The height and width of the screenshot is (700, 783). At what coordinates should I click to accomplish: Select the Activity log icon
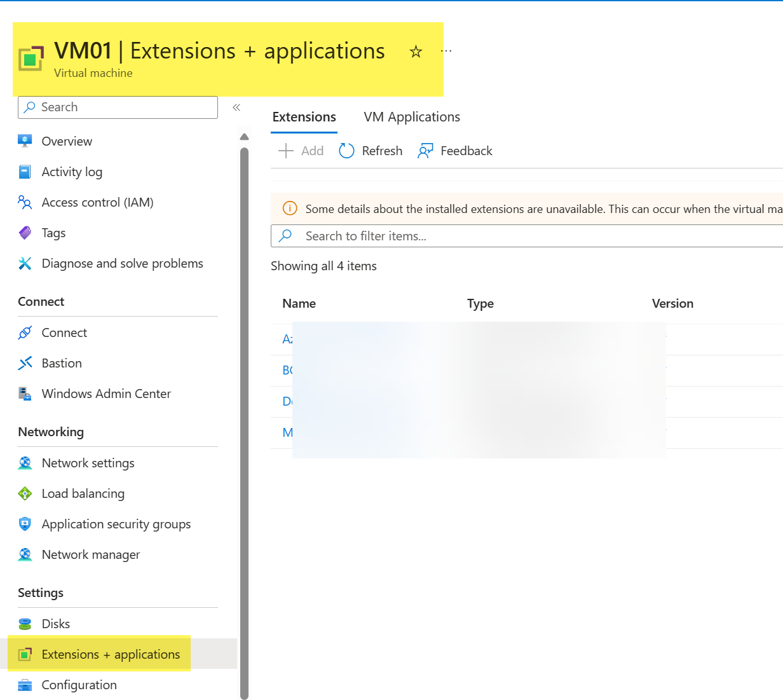(x=25, y=171)
